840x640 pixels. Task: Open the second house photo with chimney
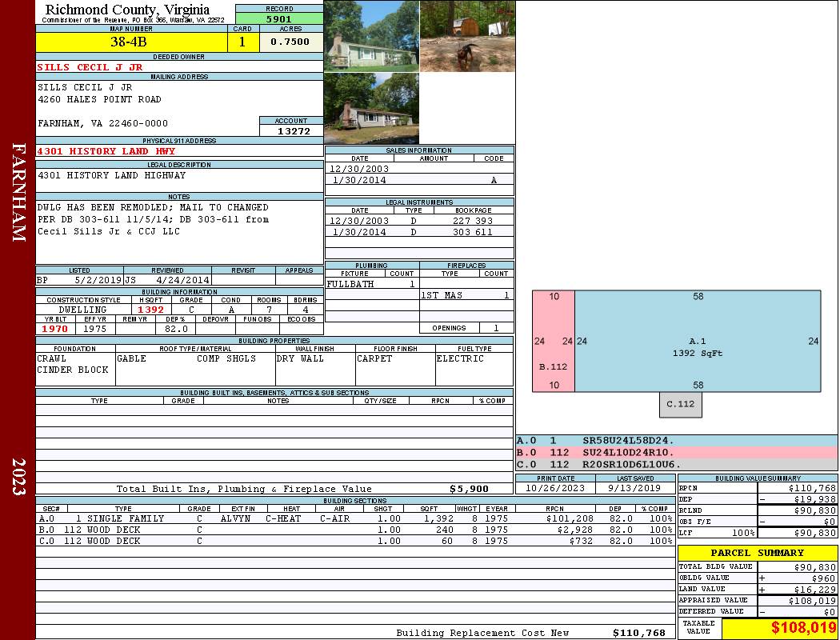coord(372,108)
